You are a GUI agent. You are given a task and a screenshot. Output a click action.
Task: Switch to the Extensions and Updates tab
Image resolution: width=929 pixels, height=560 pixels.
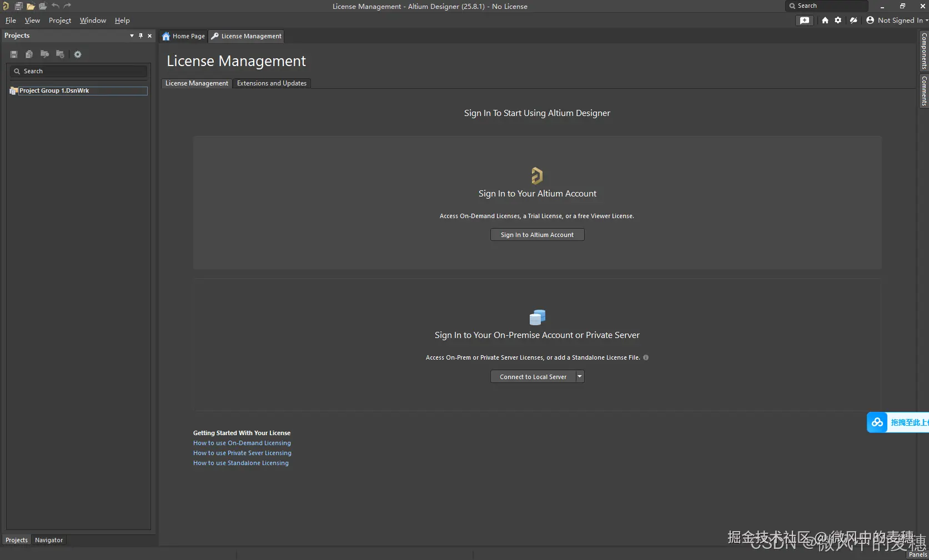coord(272,83)
